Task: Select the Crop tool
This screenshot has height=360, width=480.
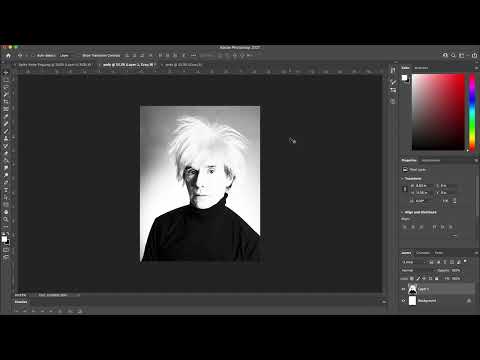Action: [x=6, y=102]
